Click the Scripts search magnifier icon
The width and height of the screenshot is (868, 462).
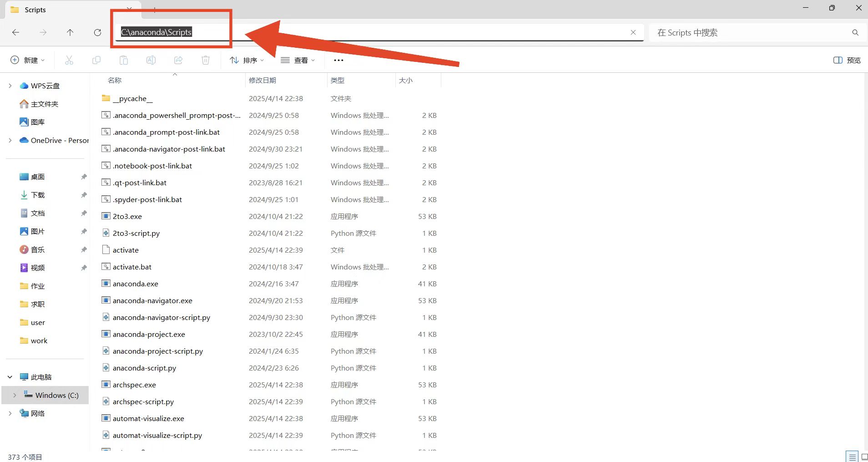click(855, 32)
